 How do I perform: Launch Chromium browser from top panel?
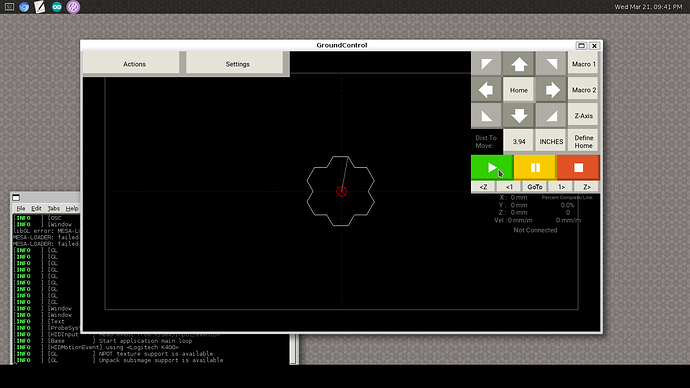(24, 7)
